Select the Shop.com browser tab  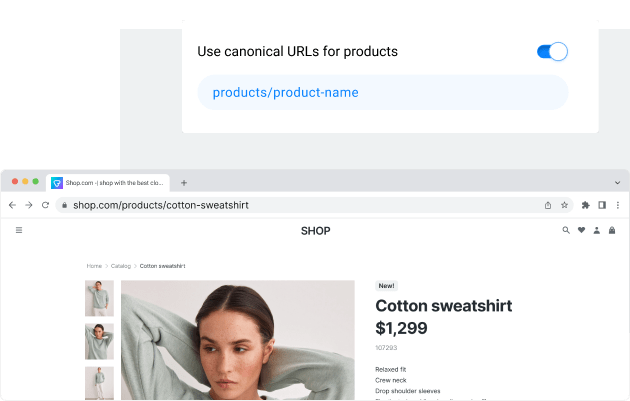[x=108, y=183]
